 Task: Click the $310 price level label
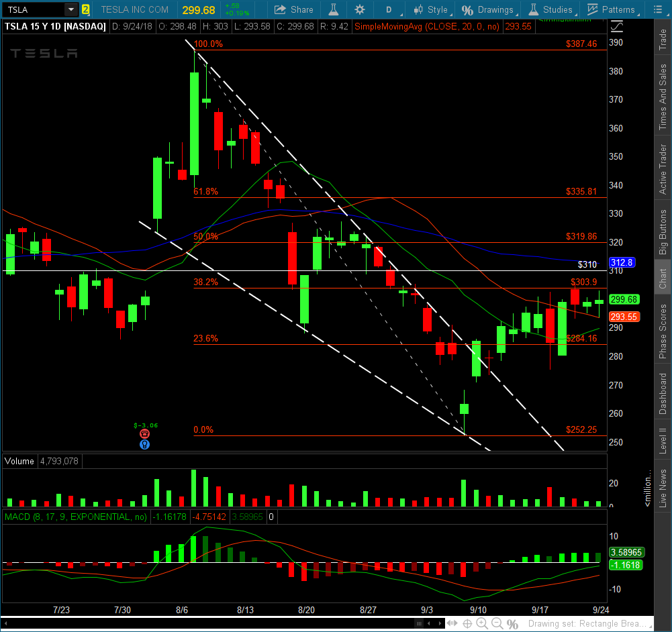pos(587,264)
